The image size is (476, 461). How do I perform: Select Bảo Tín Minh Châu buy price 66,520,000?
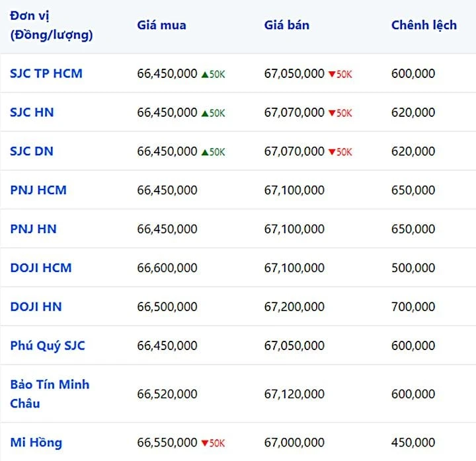coord(167,394)
